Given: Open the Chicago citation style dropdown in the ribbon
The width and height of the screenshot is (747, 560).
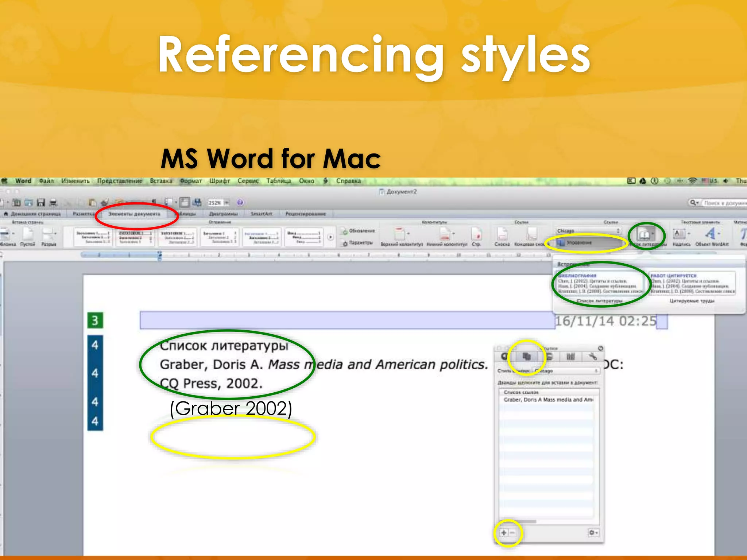Looking at the screenshot, I should tap(588, 230).
